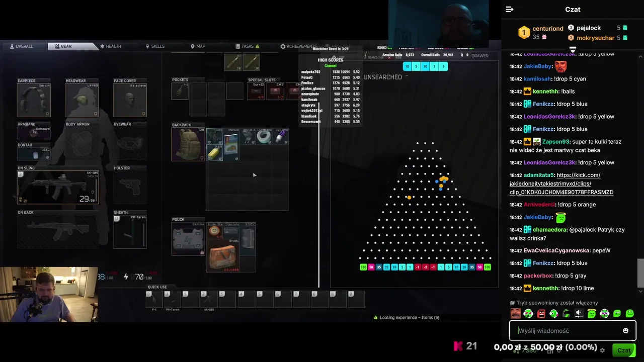
Task: Pick the USB-A adapter item
Action: click(x=248, y=136)
